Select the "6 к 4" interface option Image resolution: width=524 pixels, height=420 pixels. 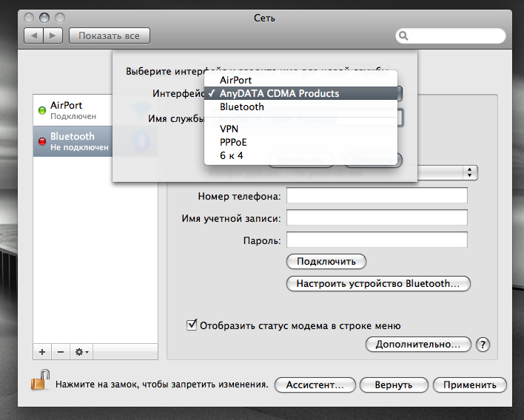[231, 156]
